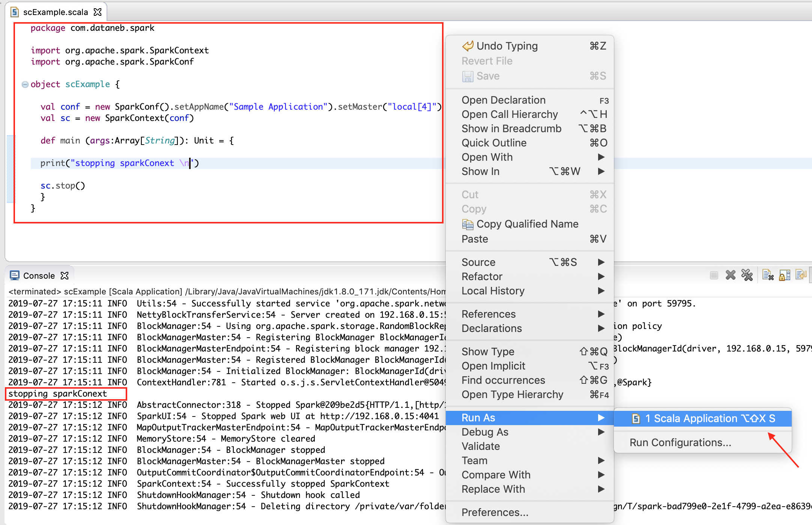This screenshot has height=525, width=812.
Task: Expand the Declarations submenu arrow
Action: pos(601,328)
